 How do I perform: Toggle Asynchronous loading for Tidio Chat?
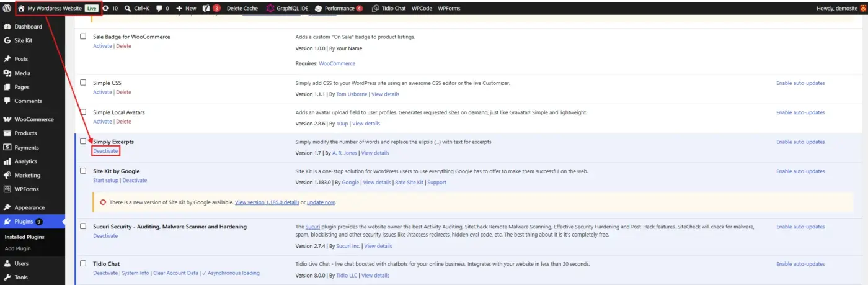click(231, 273)
